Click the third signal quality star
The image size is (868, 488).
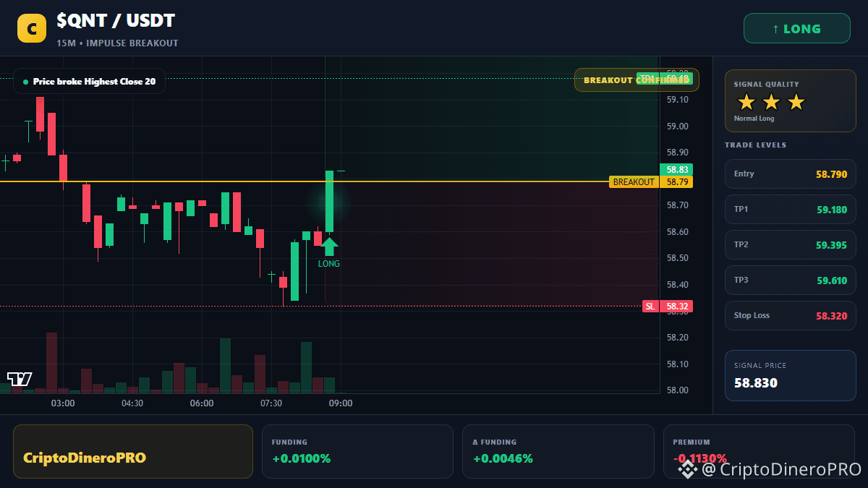[796, 102]
